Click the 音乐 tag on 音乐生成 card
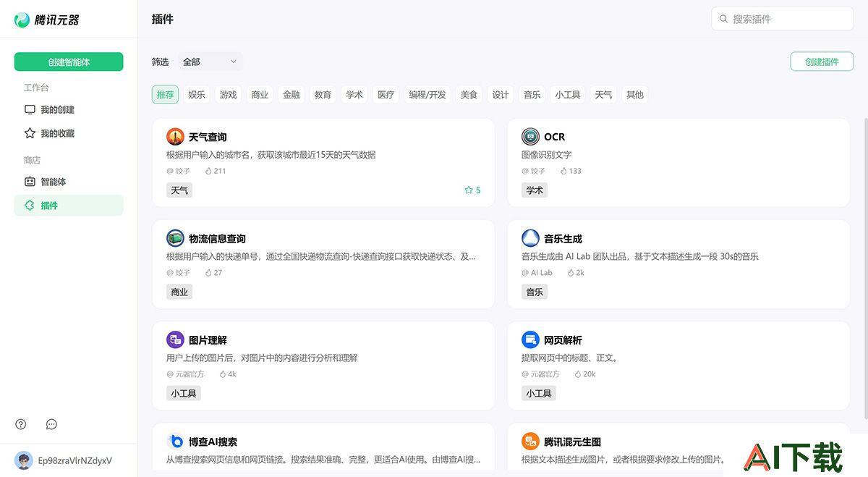The height and width of the screenshot is (477, 868). point(535,292)
